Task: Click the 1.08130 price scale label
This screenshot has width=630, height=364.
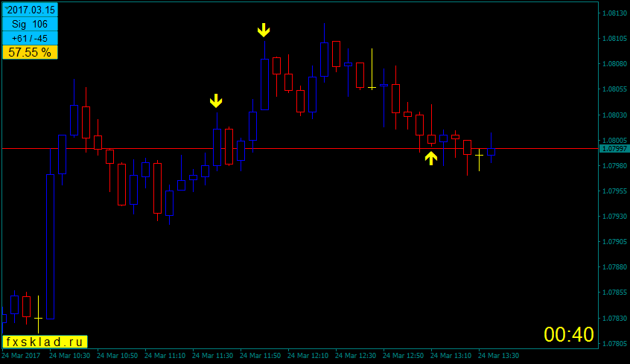Action: 614,13
